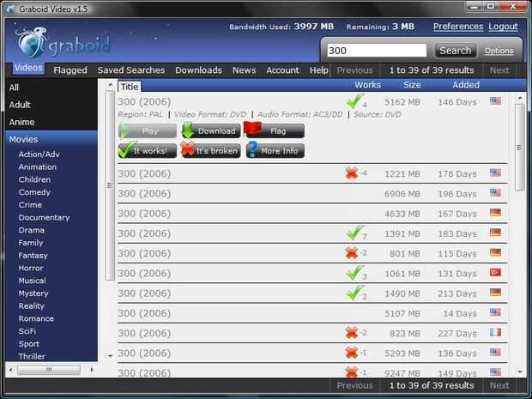Click the sidebar scroll up arrow

point(110,84)
